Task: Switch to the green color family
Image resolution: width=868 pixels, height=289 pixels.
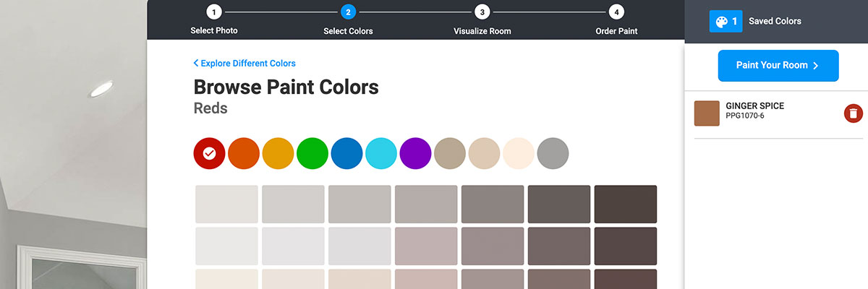Action: [312, 153]
